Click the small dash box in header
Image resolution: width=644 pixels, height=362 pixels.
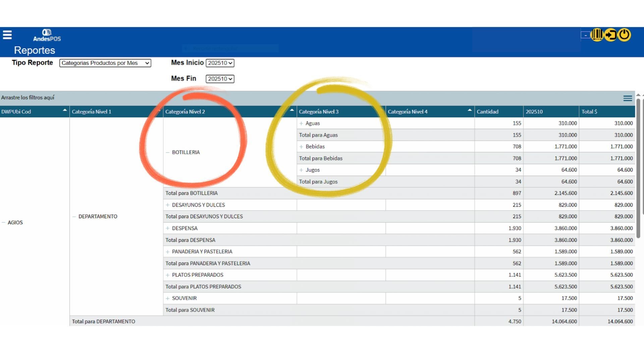(x=586, y=35)
